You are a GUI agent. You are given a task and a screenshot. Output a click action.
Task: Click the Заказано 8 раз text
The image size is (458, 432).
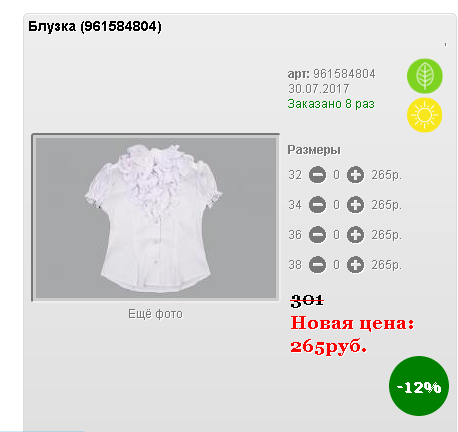click(x=331, y=104)
